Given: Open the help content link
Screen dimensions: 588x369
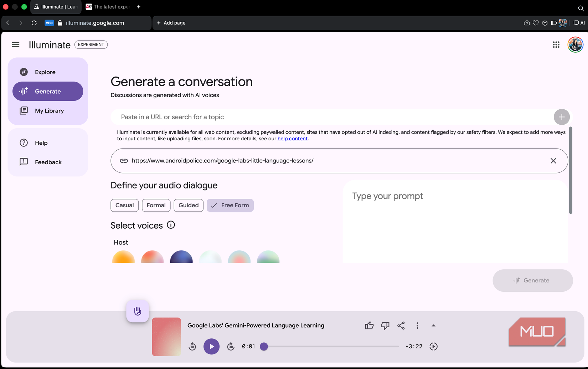Looking at the screenshot, I should click(x=292, y=139).
